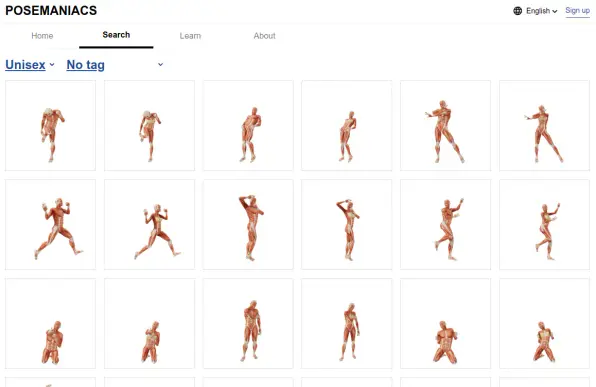The image size is (596, 387).
Task: Open third thumbnail in third row, standing pose
Action: point(248,324)
